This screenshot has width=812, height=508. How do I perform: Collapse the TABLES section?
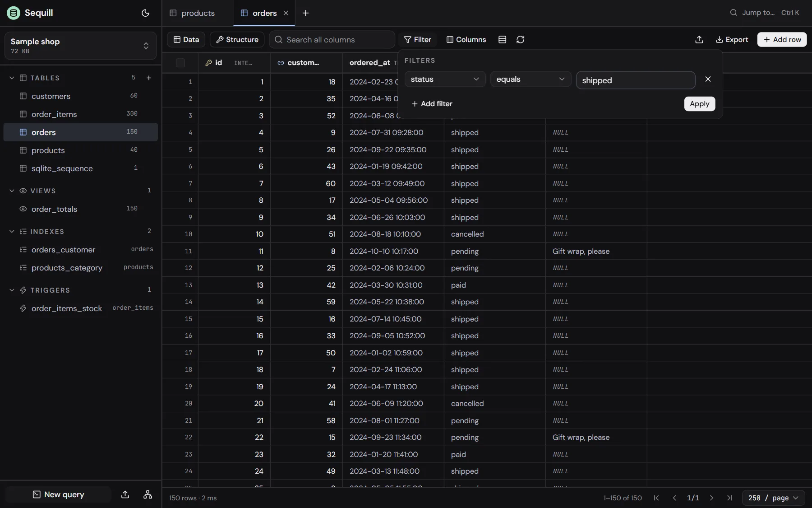click(12, 78)
